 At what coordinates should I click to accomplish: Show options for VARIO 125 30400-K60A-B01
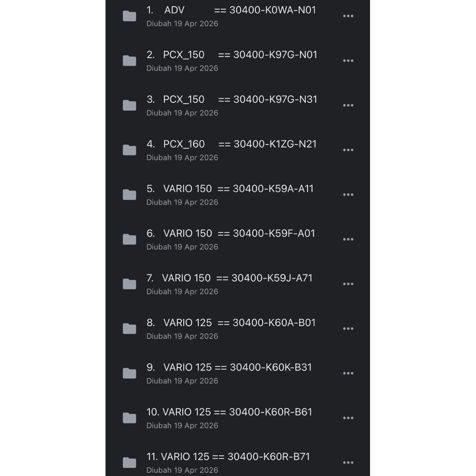(348, 329)
